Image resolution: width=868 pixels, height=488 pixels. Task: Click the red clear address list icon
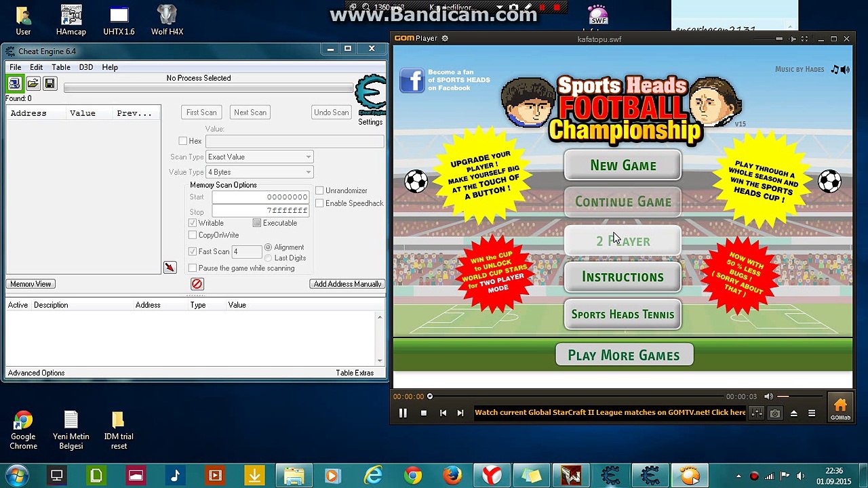(x=197, y=284)
